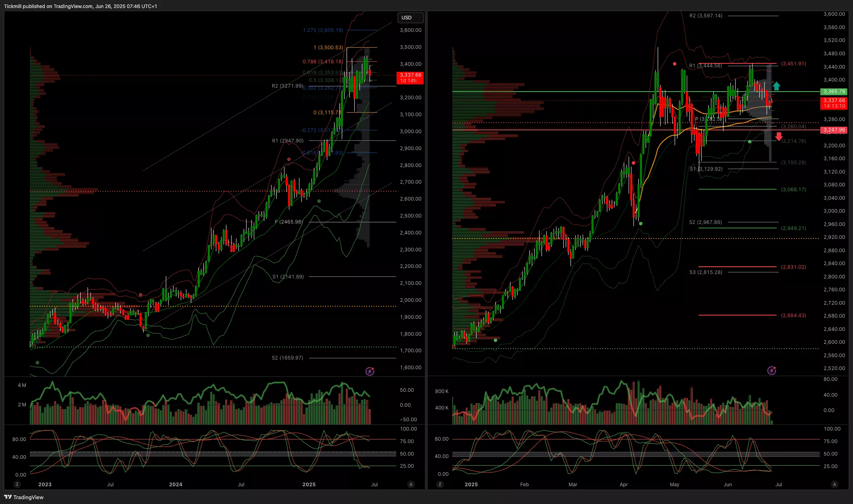
Task: Click the left chart's lightning flash icon
Action: pyautogui.click(x=370, y=371)
